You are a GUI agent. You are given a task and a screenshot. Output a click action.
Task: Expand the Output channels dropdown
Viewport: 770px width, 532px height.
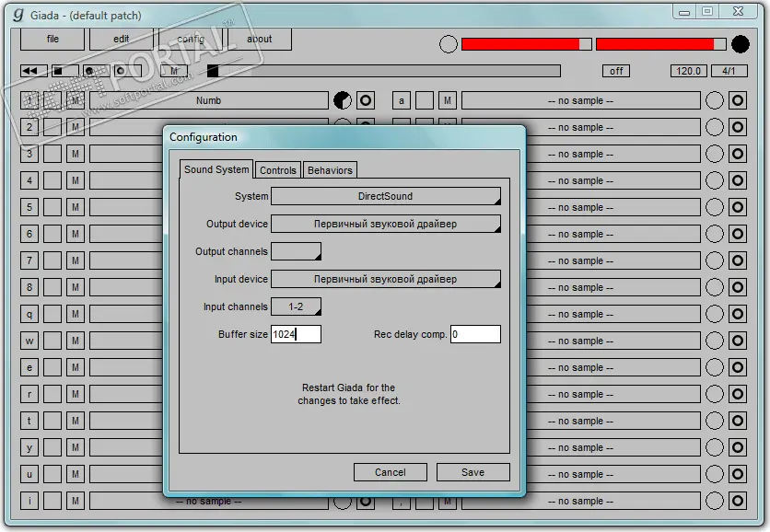pyautogui.click(x=296, y=251)
